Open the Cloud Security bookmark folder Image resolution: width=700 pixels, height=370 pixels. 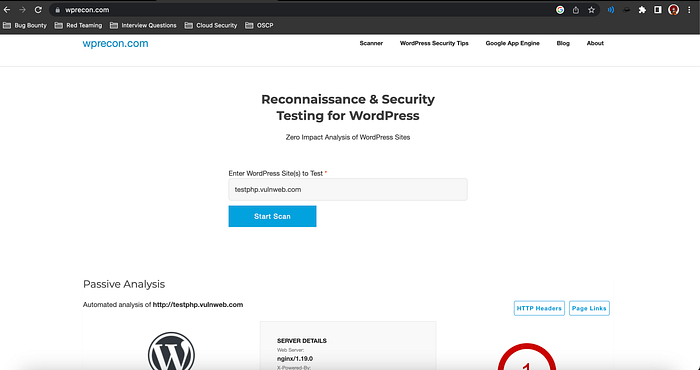(x=211, y=25)
